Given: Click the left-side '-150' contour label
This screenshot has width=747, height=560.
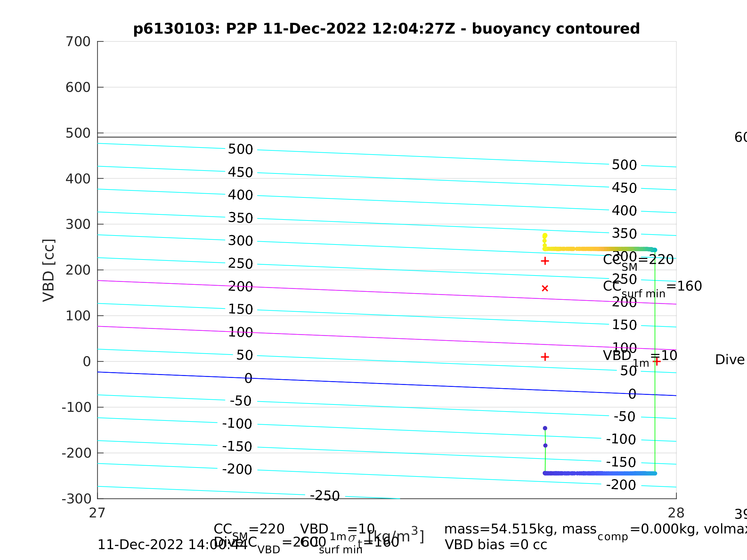Looking at the screenshot, I should [x=237, y=447].
